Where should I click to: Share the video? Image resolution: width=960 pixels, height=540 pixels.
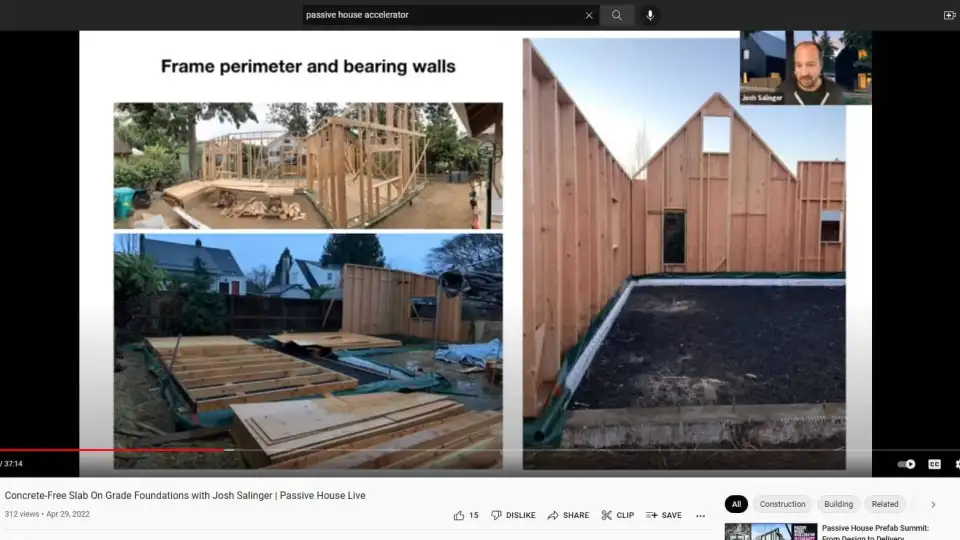(x=568, y=515)
